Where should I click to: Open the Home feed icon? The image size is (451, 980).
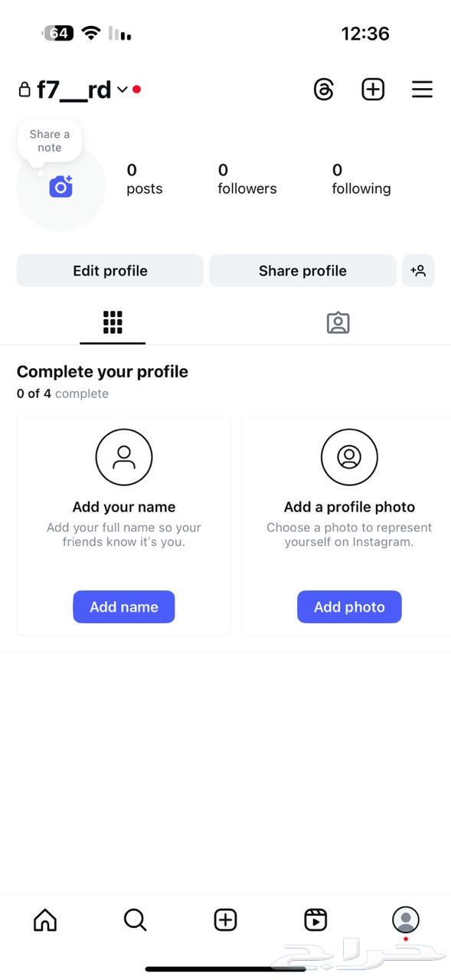pos(44,920)
